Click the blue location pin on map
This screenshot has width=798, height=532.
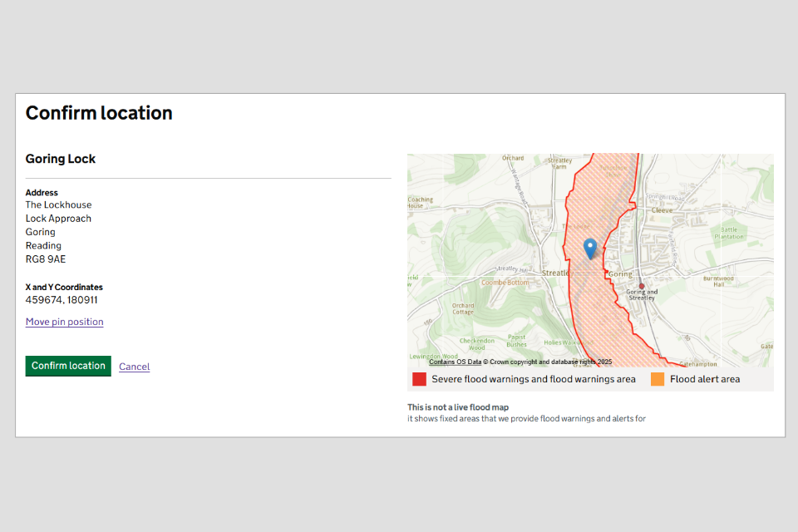pos(590,247)
